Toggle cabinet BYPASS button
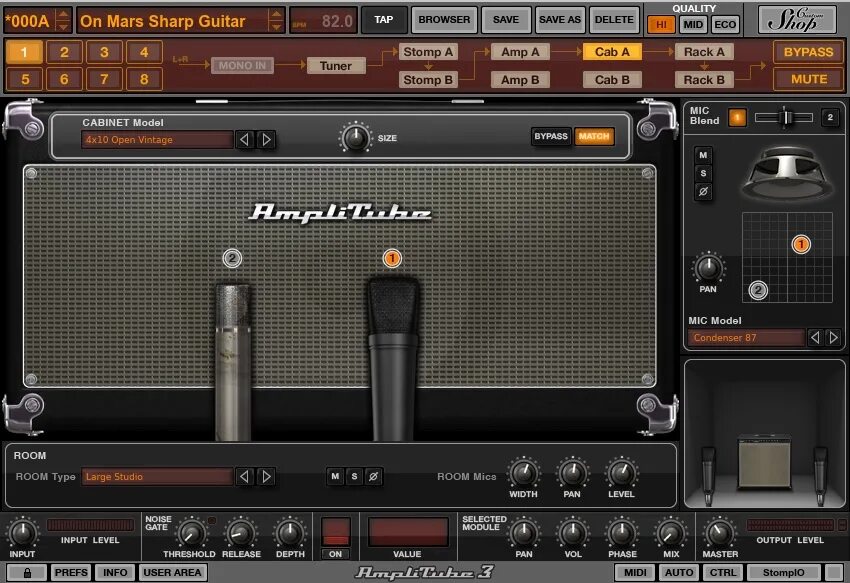 [x=551, y=136]
